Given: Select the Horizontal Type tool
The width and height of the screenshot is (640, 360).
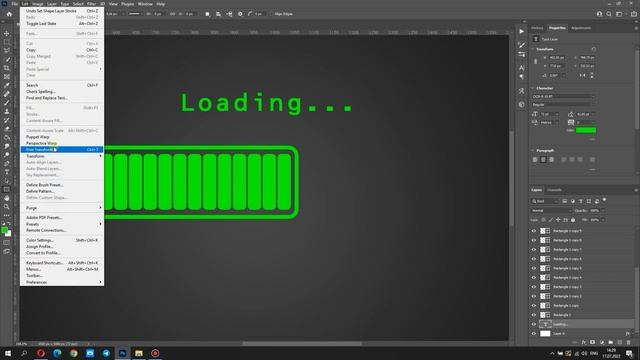Looking at the screenshot, I should (x=7, y=172).
